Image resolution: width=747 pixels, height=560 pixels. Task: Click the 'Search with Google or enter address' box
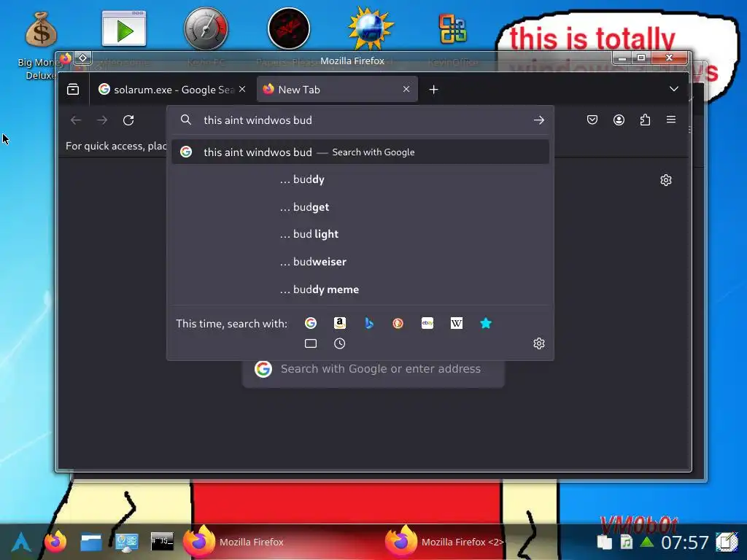click(x=373, y=368)
